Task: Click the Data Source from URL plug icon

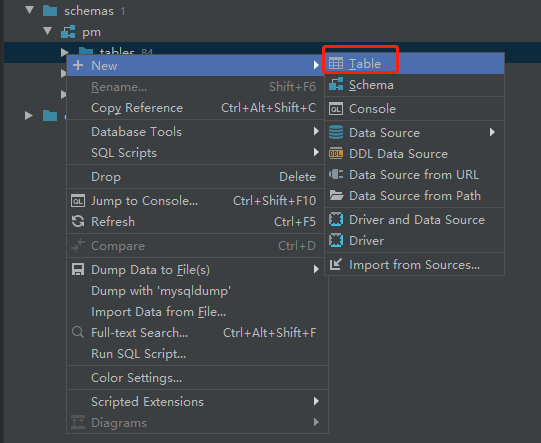Action: 336,174
